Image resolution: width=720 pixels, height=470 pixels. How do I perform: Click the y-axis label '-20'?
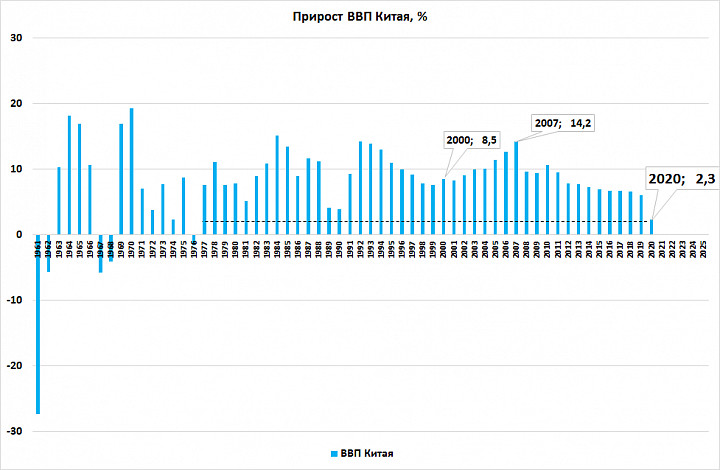(x=14, y=366)
